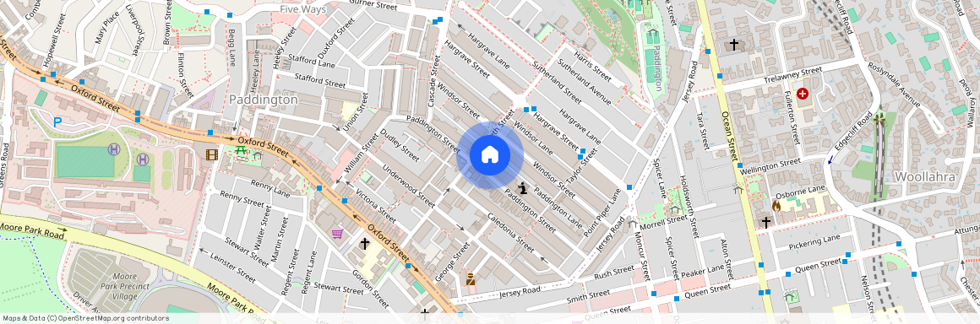This screenshot has width=980, height=324.
Task: Select the Wellington Street label
Action: pyautogui.click(x=770, y=167)
